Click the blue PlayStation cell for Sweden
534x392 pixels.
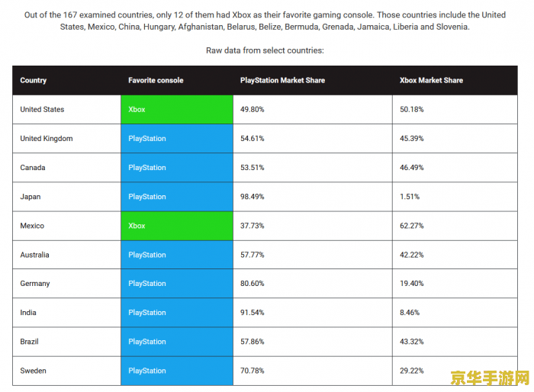176,371
